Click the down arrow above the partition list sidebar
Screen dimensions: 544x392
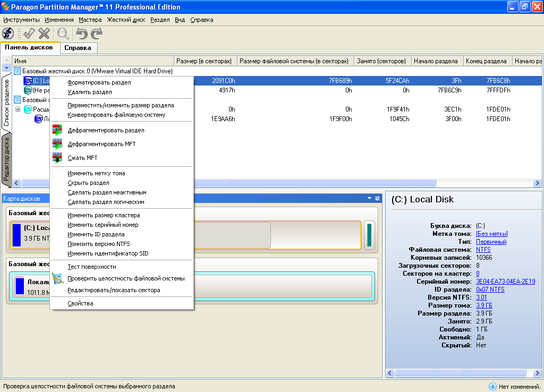tap(6, 68)
